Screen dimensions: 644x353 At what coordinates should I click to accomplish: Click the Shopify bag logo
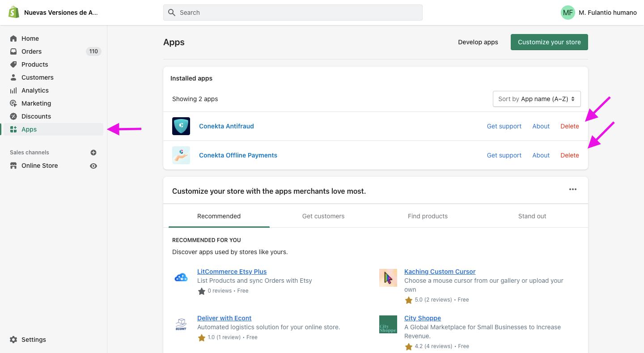pyautogui.click(x=14, y=12)
